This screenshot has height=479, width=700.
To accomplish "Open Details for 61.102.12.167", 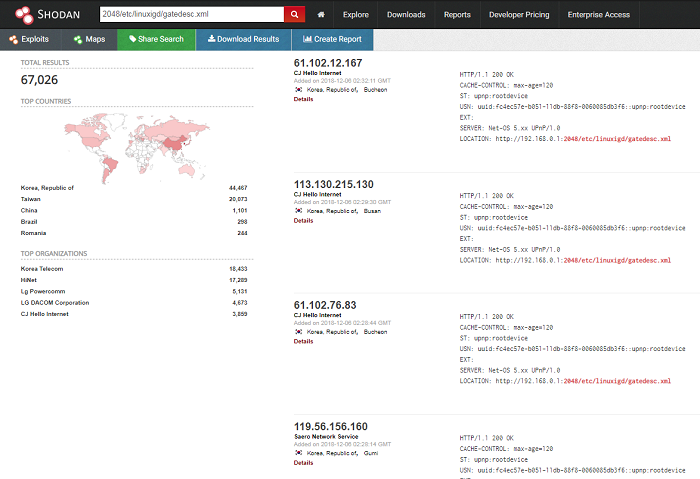I will (x=303, y=99).
